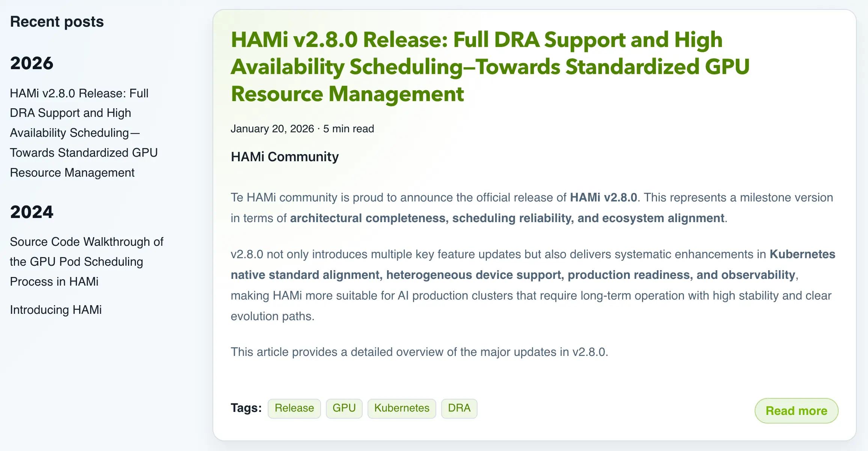Click the Read more button
The height and width of the screenshot is (451, 868).
pos(796,411)
